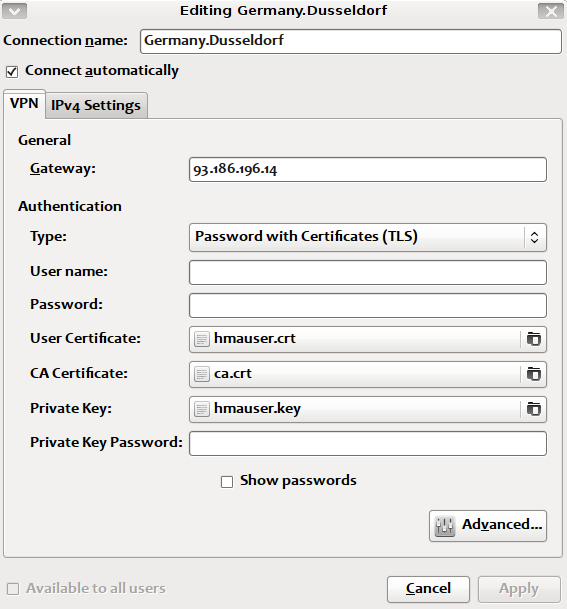The width and height of the screenshot is (567, 609).
Task: Switch to the IPv4 Settings tab
Action: point(96,105)
